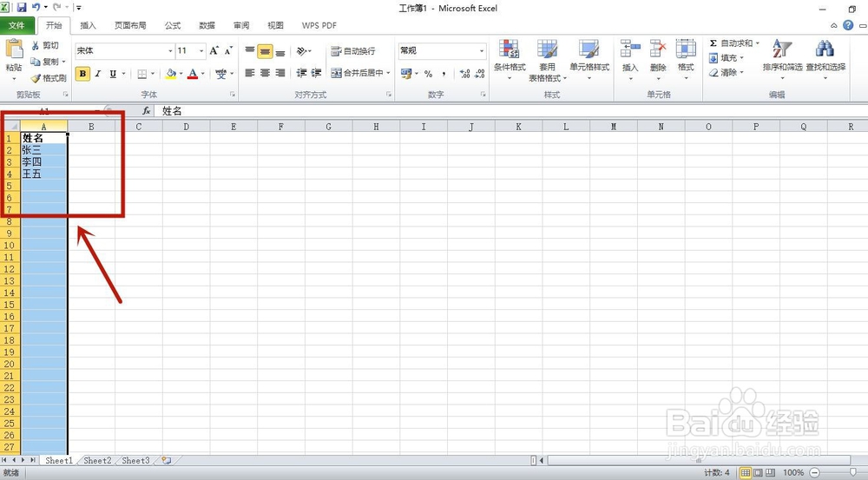Click Merge and Center (合并后居中)
This screenshot has width=868, height=480.
click(357, 73)
